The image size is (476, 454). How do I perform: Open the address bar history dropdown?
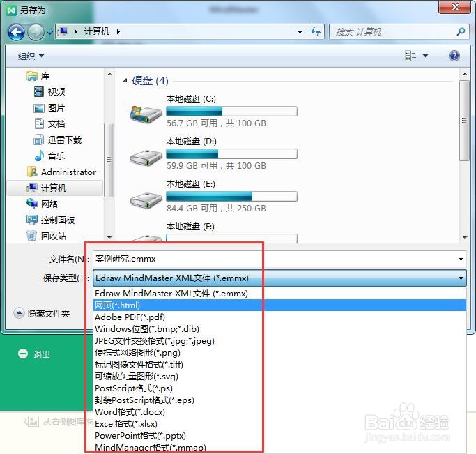(300, 31)
